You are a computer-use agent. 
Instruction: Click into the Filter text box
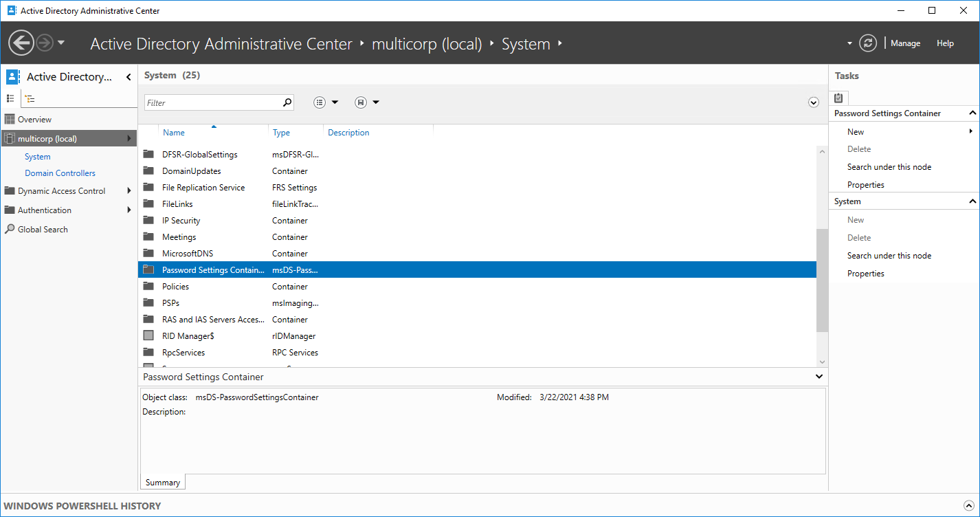[213, 102]
